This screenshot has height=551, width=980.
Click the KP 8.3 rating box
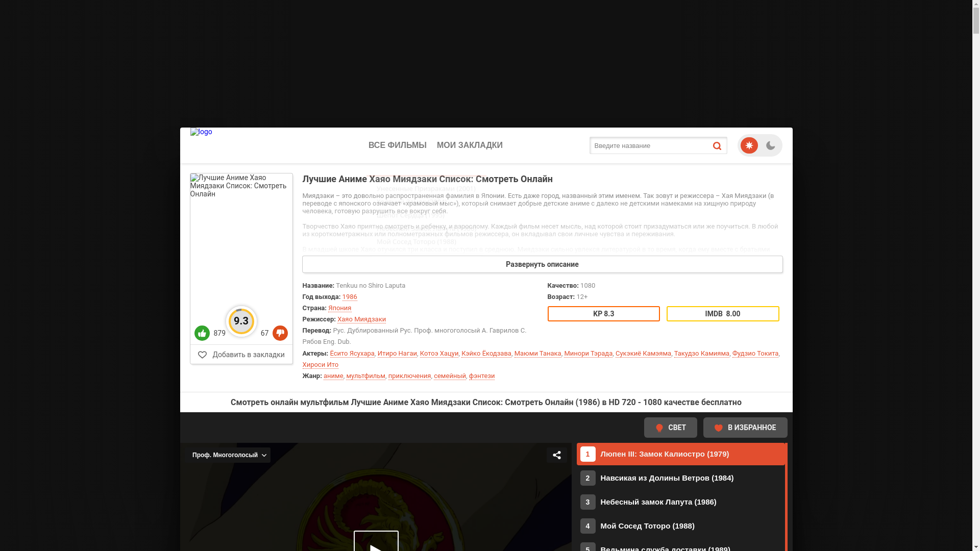(604, 314)
